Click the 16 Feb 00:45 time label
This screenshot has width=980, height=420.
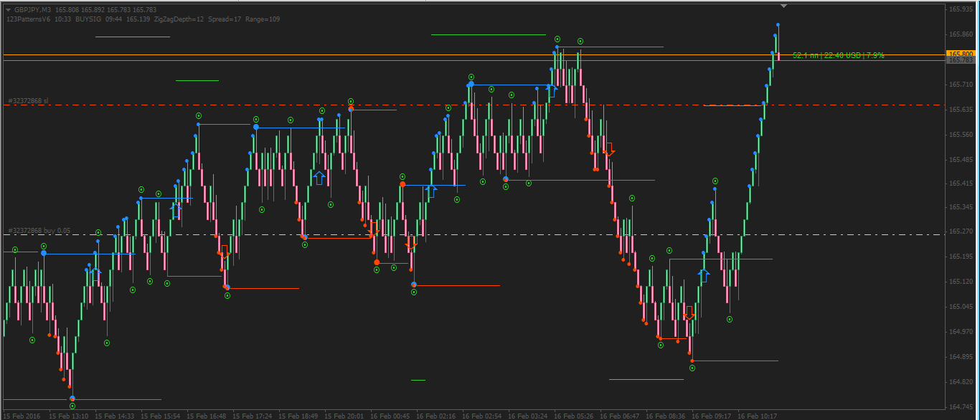tap(390, 416)
